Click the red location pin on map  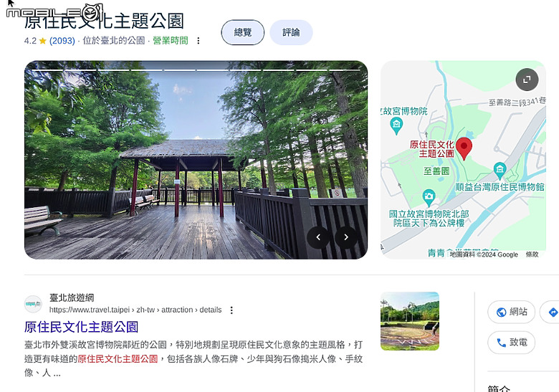point(464,148)
